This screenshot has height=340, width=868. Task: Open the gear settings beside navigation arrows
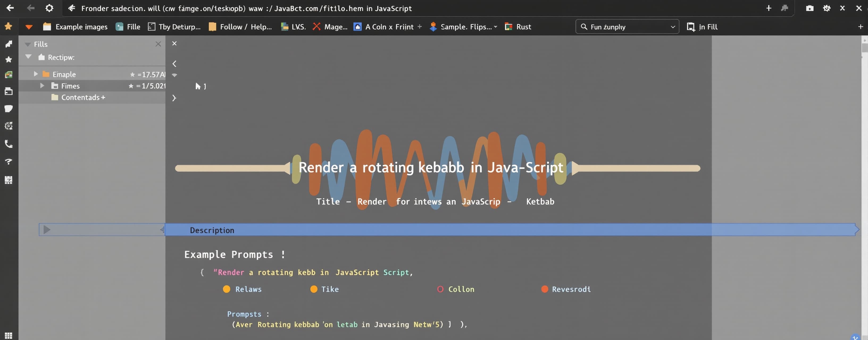point(49,8)
